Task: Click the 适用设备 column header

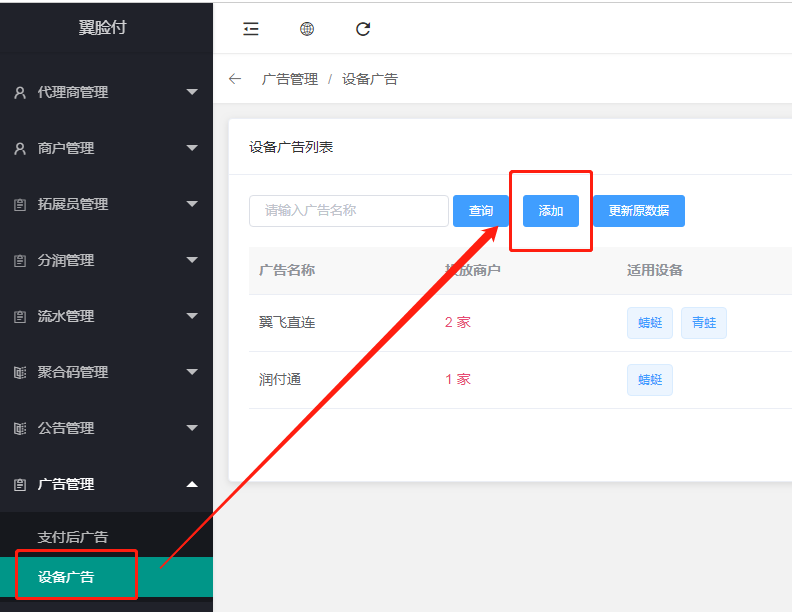Action: pos(655,270)
